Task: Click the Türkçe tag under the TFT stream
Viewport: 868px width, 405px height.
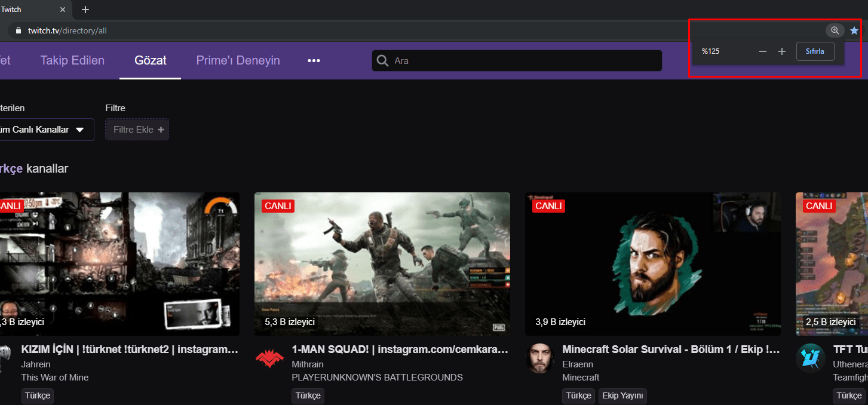Action: [x=849, y=395]
